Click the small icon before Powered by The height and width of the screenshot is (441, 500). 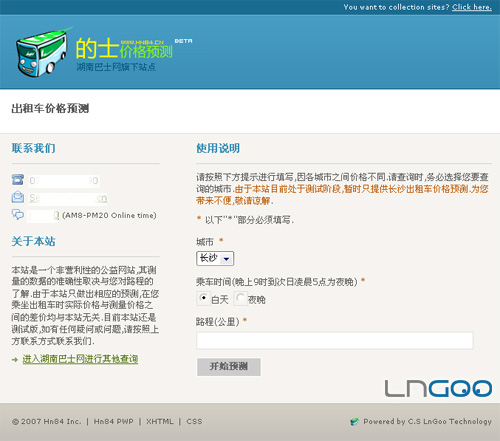(x=354, y=422)
